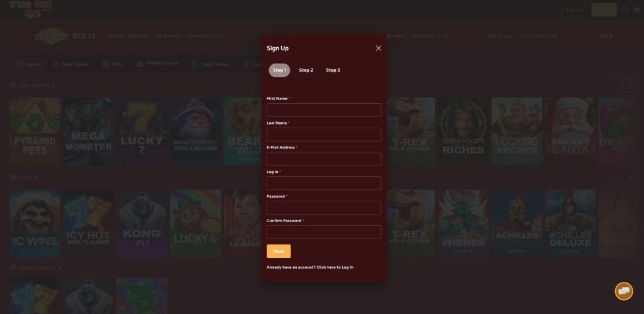This screenshot has width=644, height=314.
Task: Click the next arrow of New Games carousel
Action: (630, 86)
